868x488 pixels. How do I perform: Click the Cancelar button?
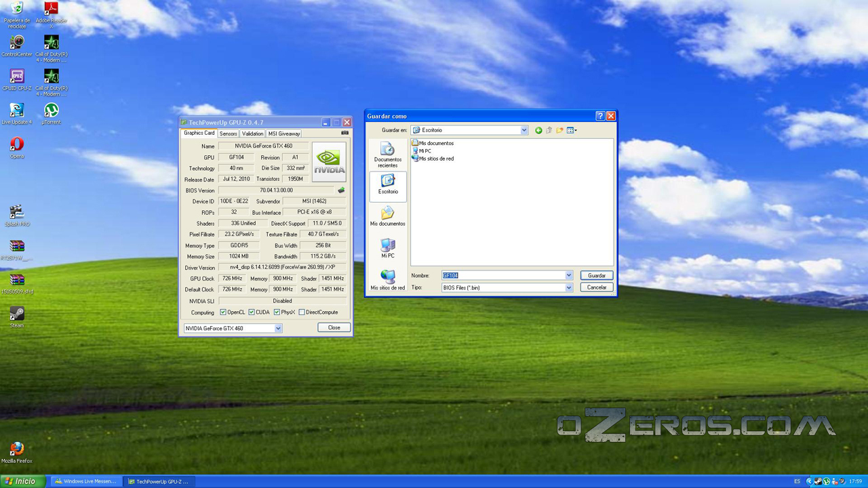point(597,287)
